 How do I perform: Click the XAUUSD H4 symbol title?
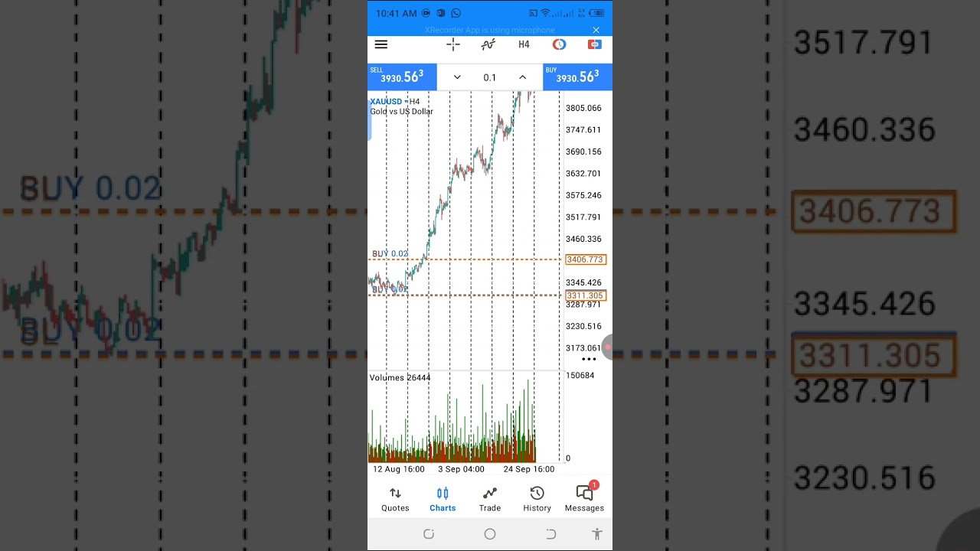tap(395, 101)
